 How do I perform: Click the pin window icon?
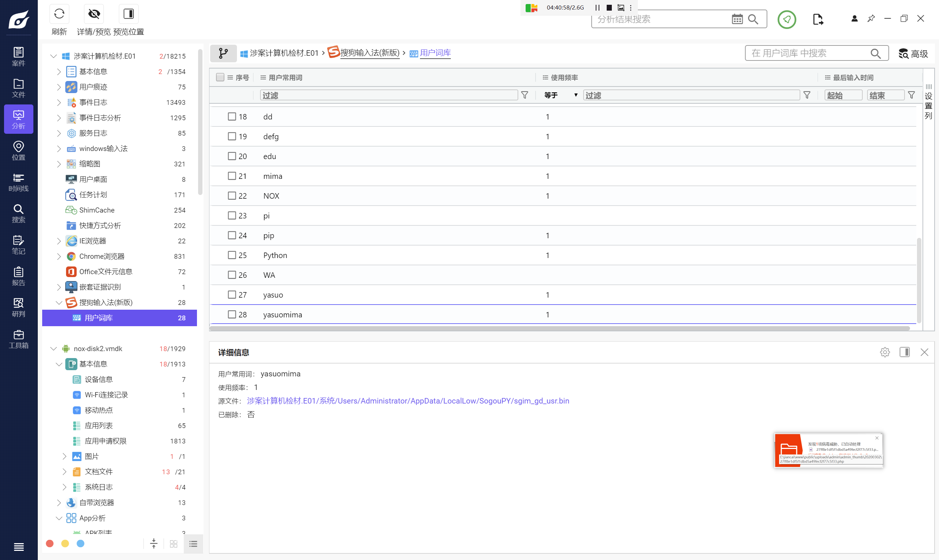pos(871,18)
